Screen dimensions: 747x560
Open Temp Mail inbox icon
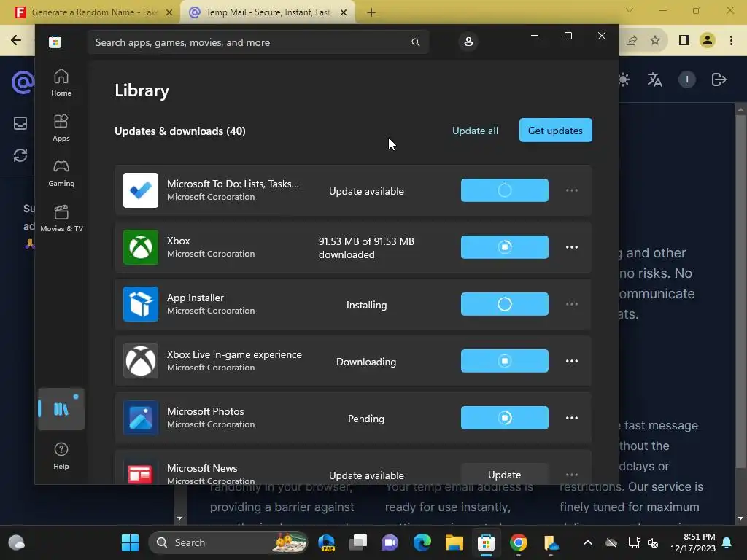pyautogui.click(x=20, y=123)
